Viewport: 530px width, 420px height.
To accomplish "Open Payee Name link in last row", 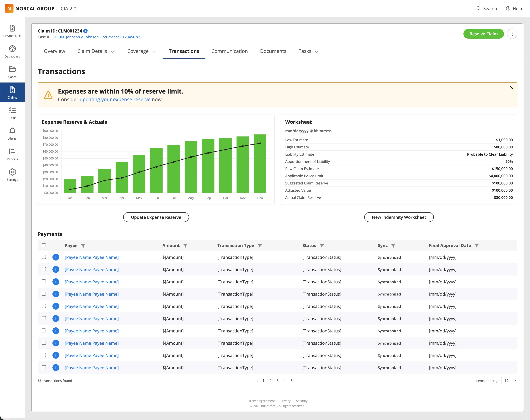I will click(92, 368).
